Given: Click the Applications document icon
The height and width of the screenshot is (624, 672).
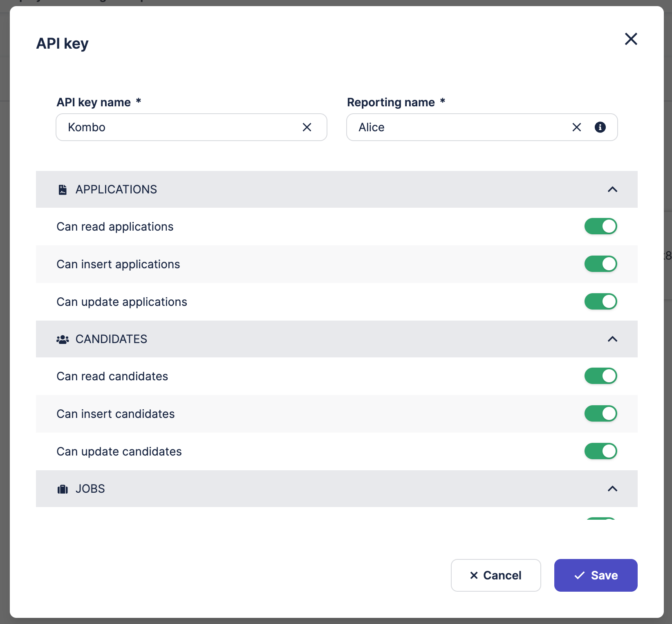Looking at the screenshot, I should click(63, 190).
